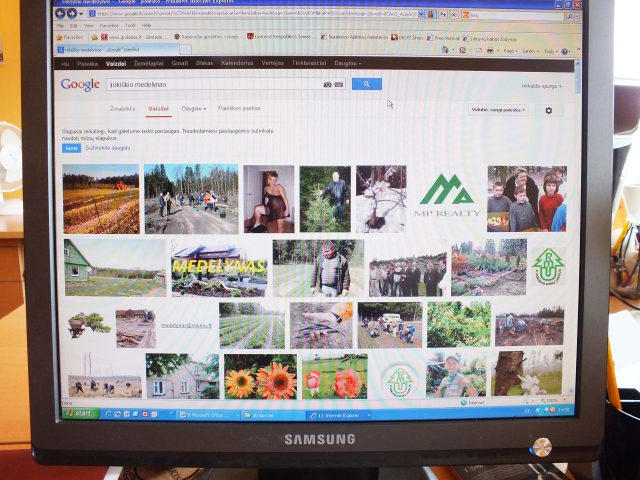Screen dimensions: 640x480
Task: Switch to the Žiniatinklis results tab
Action: pyautogui.click(x=122, y=109)
